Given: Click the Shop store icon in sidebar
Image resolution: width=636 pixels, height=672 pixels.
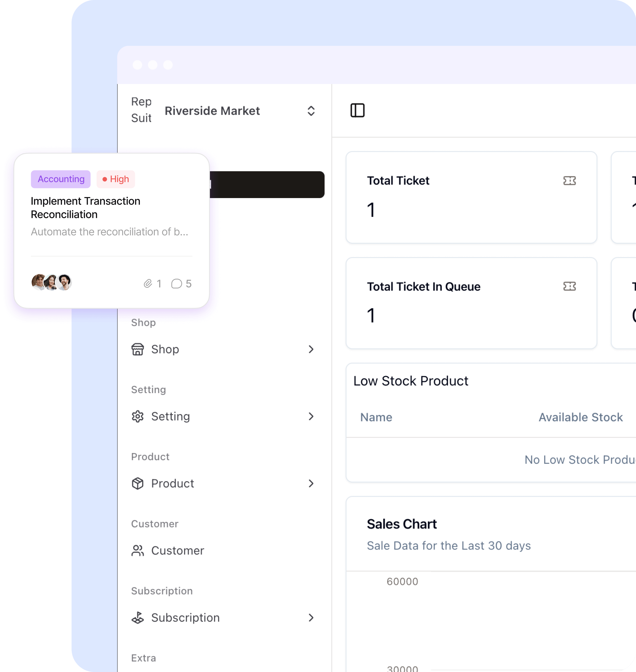Looking at the screenshot, I should (x=137, y=349).
